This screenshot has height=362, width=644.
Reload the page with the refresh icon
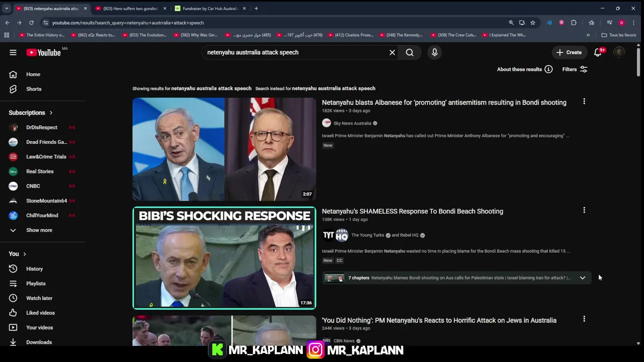pyautogui.click(x=31, y=23)
